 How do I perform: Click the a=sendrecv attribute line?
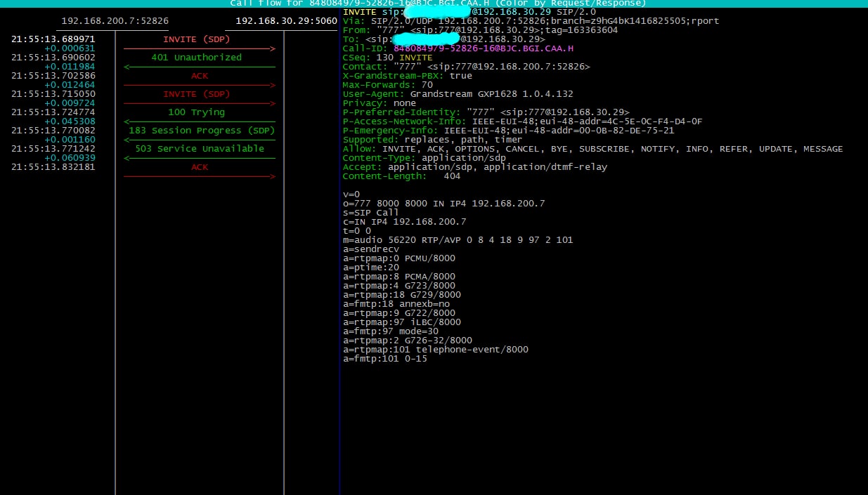coord(371,249)
